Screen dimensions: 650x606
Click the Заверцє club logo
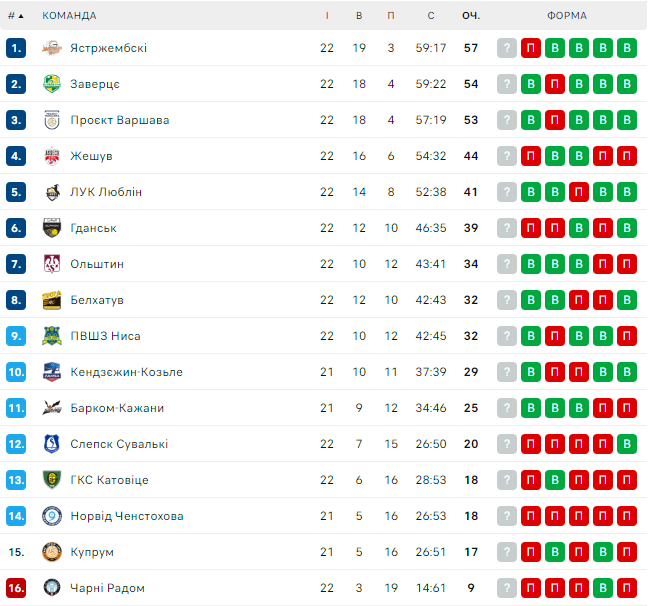pos(52,84)
